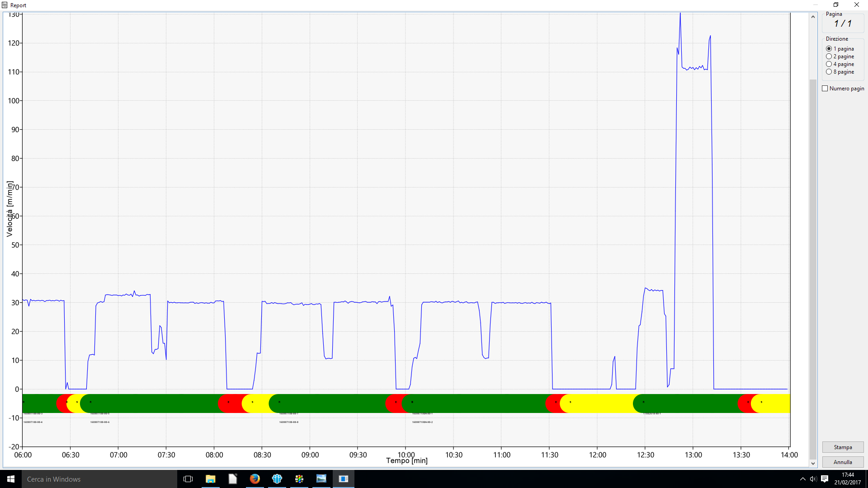Click the '13:00' time axis label
The width and height of the screenshot is (868, 488).
(x=693, y=455)
